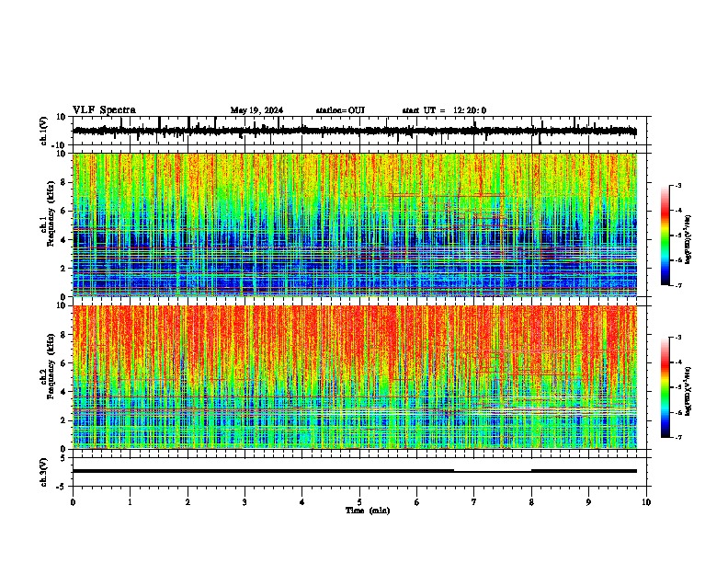Viewport: 728px width, 563px height.
Task: Click the ch.2 color scale unit label
Action: click(688, 391)
